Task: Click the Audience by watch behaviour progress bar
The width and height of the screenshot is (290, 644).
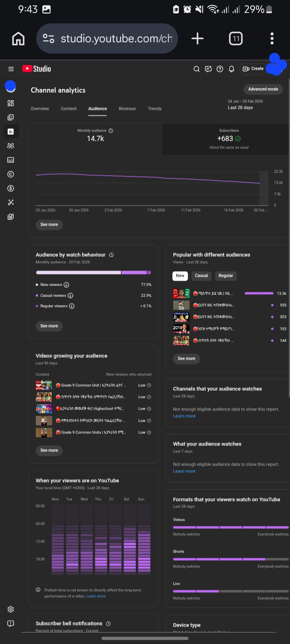Action: pyautogui.click(x=93, y=272)
